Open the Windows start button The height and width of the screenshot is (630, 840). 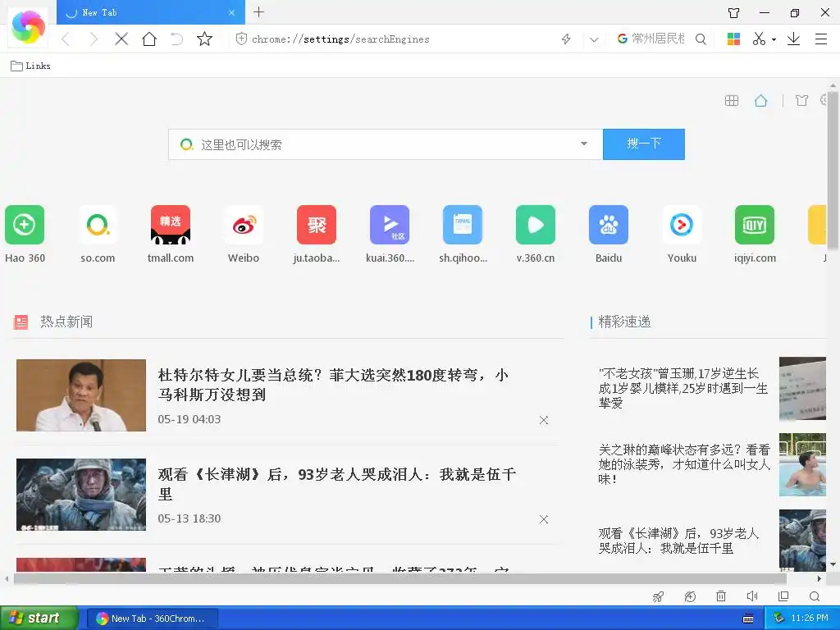(39, 618)
